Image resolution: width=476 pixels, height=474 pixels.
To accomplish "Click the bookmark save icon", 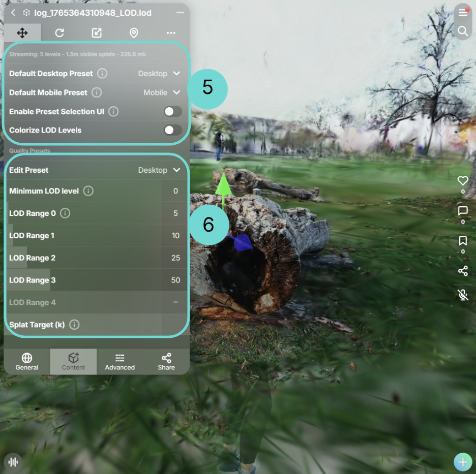I will (462, 240).
